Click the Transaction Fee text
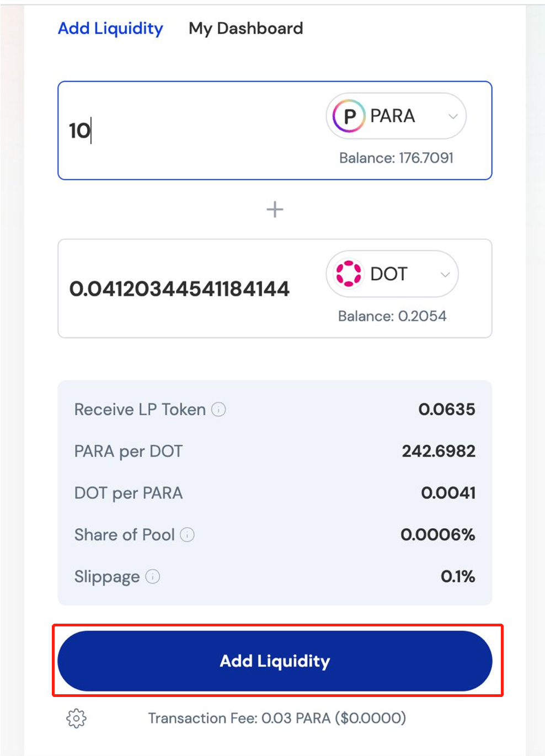This screenshot has width=545, height=756. [277, 718]
